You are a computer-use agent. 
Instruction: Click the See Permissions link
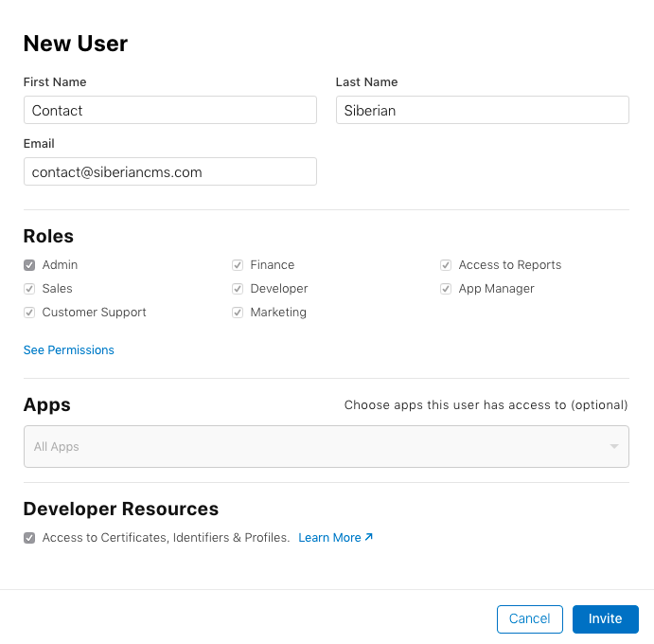(69, 350)
